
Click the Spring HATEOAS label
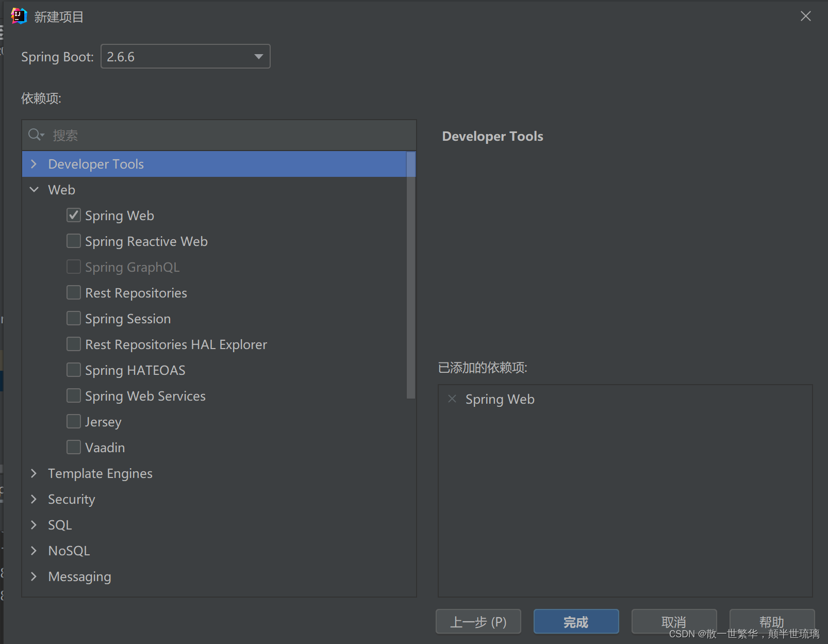click(135, 370)
